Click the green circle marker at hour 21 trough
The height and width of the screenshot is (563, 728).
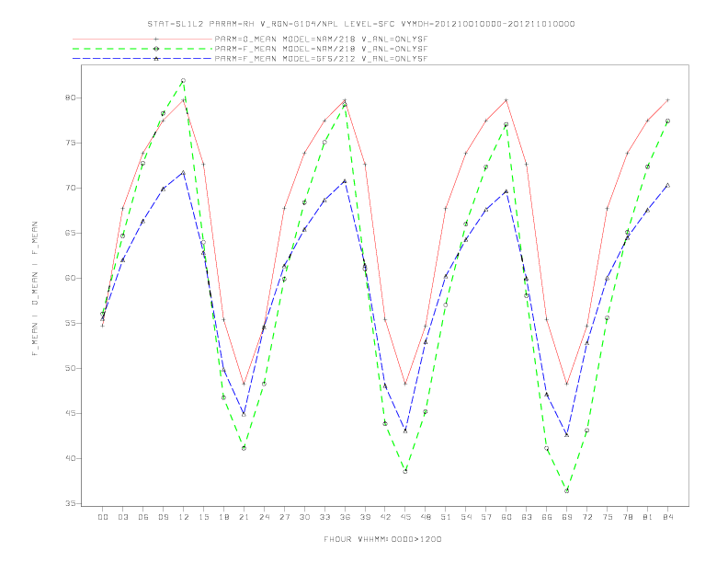click(244, 448)
